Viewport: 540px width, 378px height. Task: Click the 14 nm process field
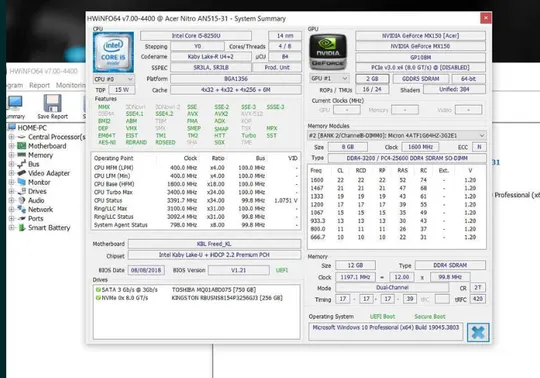pyautogui.click(x=285, y=36)
